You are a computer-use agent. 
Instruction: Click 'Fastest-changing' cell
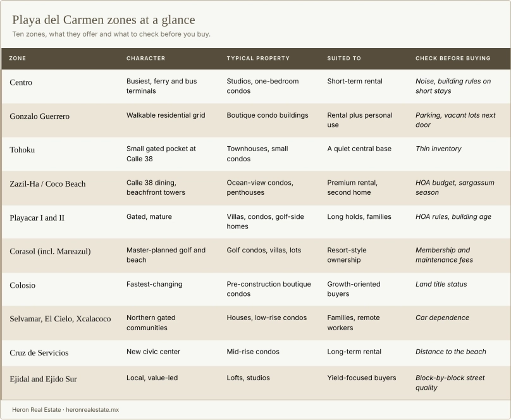pos(154,284)
